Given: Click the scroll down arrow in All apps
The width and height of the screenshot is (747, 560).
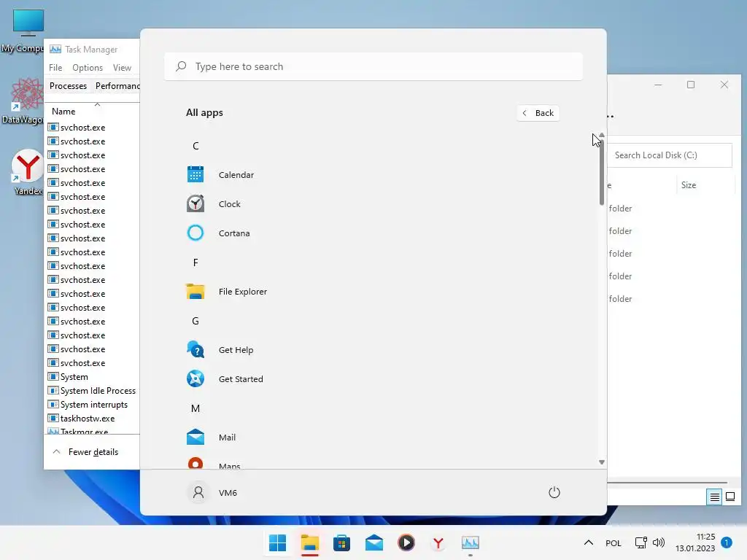Looking at the screenshot, I should pyautogui.click(x=602, y=462).
